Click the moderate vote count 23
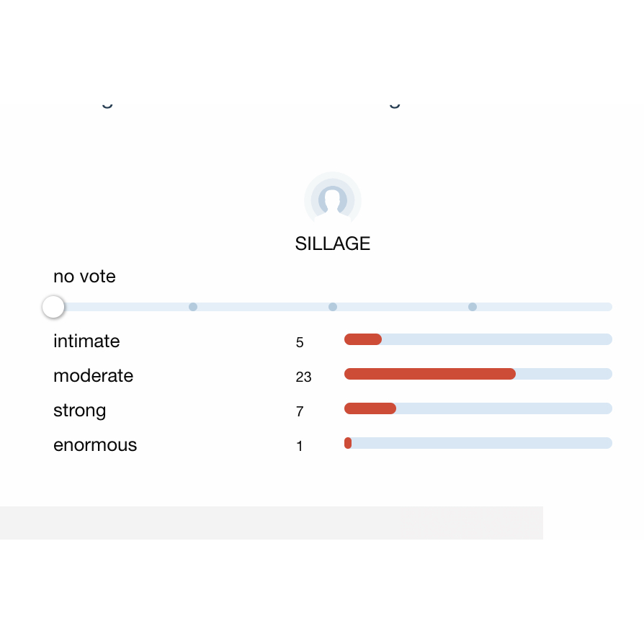 pyautogui.click(x=303, y=377)
